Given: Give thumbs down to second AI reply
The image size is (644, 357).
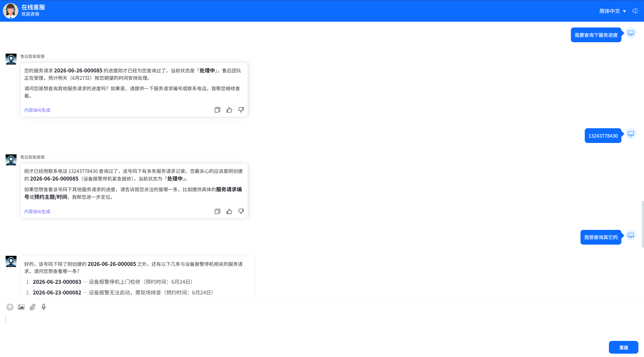Looking at the screenshot, I should pos(241,211).
